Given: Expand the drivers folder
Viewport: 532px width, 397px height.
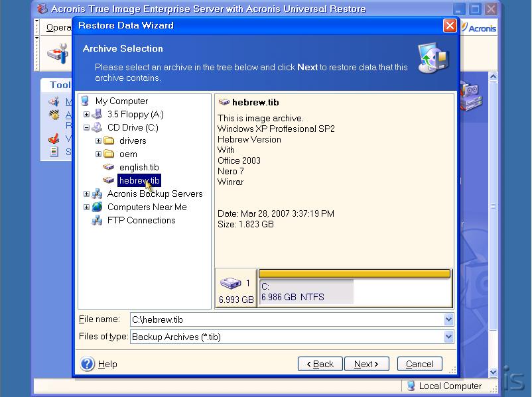Looking at the screenshot, I should (x=98, y=141).
